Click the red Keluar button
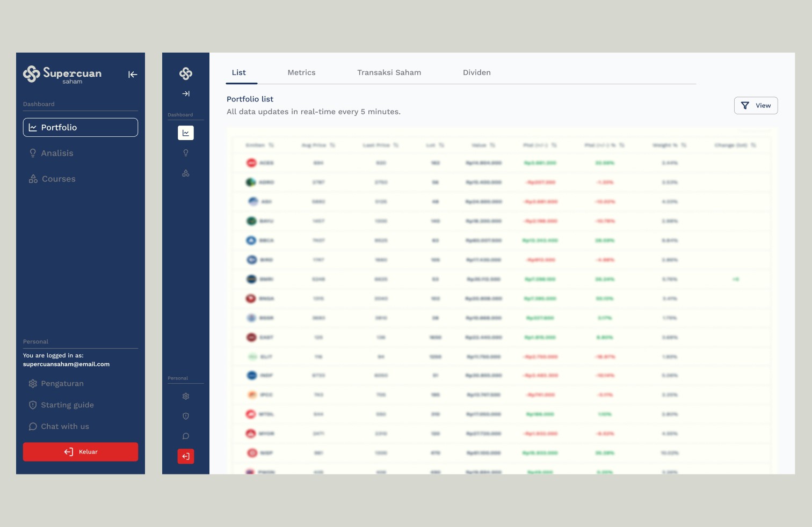The height and width of the screenshot is (527, 812). point(81,452)
